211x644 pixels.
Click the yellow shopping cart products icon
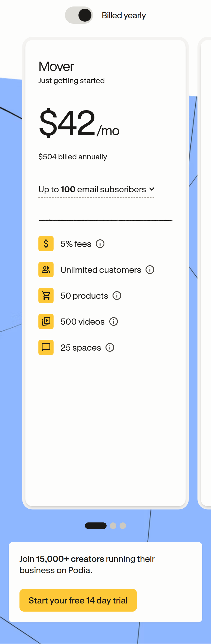(46, 296)
